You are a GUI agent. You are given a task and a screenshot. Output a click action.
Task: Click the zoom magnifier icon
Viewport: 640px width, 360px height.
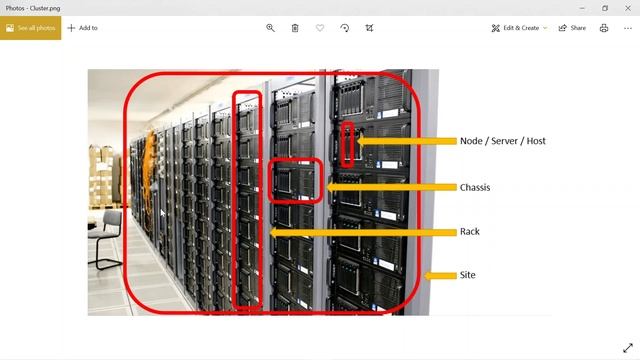(270, 28)
